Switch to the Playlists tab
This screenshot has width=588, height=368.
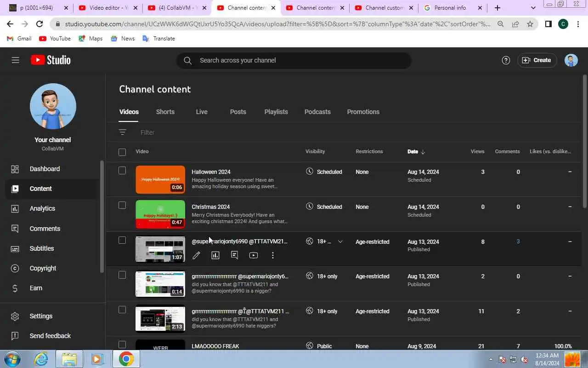point(276,112)
